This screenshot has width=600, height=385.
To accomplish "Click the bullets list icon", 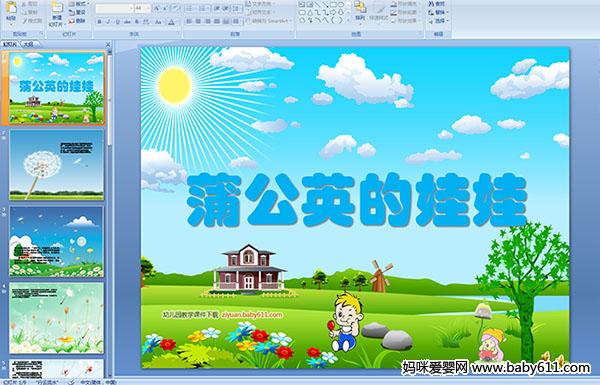I will click(190, 8).
